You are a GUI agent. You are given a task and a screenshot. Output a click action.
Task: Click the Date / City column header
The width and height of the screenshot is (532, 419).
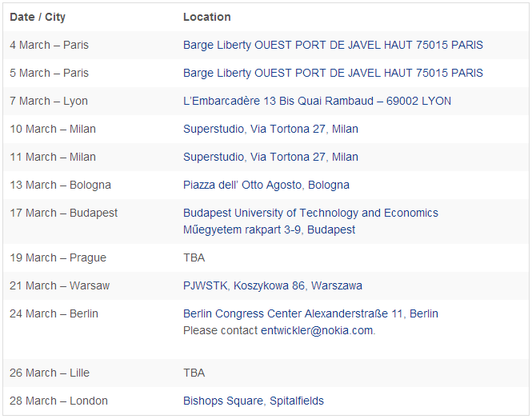38,17
